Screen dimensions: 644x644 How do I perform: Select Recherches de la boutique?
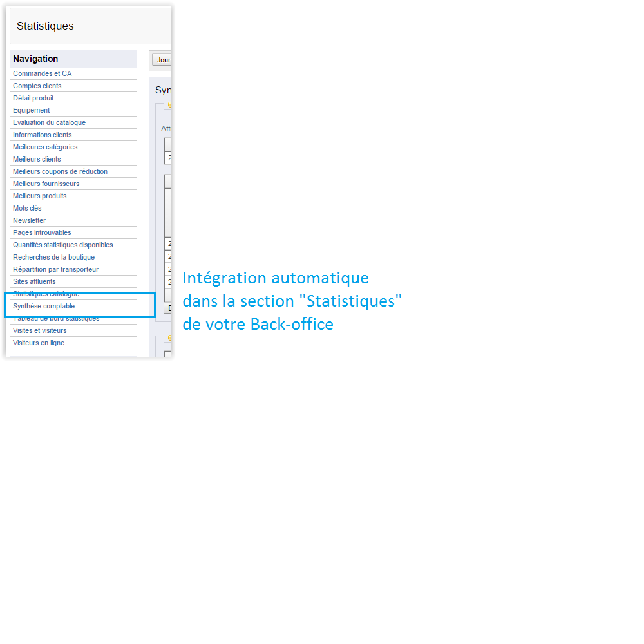[x=53, y=257]
